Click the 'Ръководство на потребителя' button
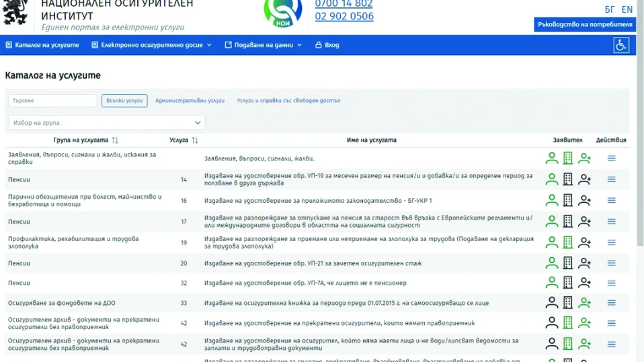Image resolution: width=644 pixels, height=362 pixels. [584, 24]
